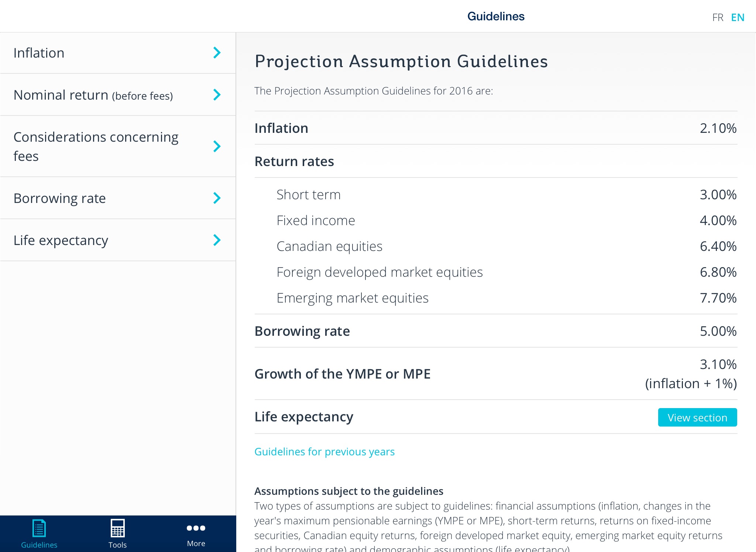
Task: Scroll down the main content area
Action: tap(495, 294)
